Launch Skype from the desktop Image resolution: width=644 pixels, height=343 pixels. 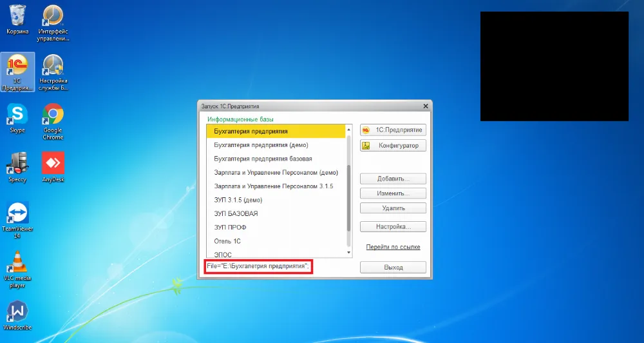point(17,119)
